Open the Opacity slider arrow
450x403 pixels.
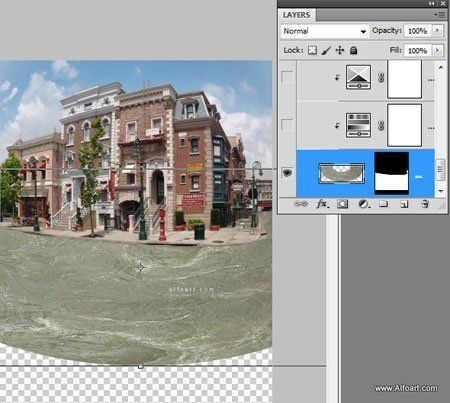coord(438,31)
